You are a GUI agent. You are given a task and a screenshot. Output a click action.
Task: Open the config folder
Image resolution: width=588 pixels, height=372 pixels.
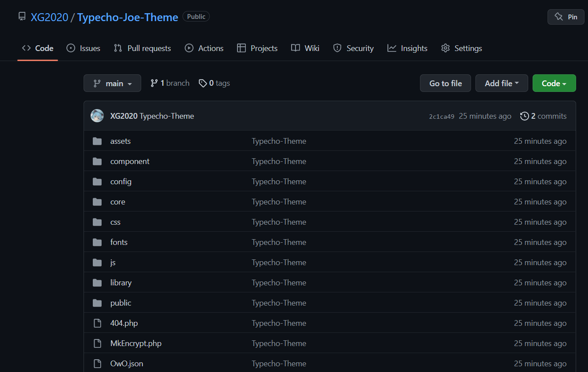coord(121,182)
